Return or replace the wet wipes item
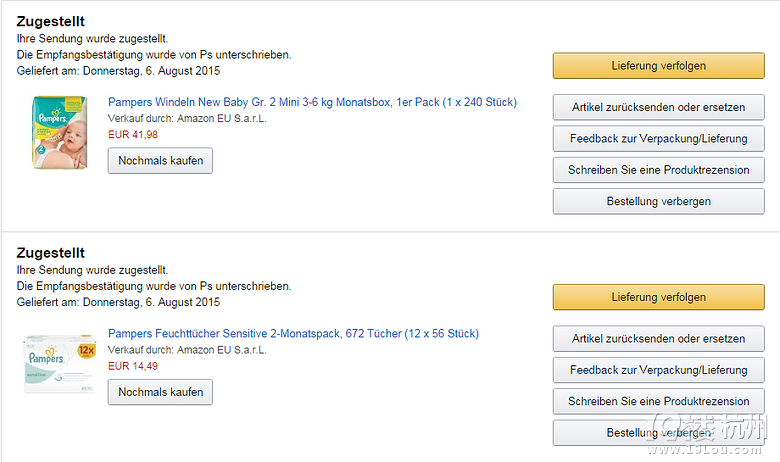This screenshot has width=780, height=462. click(659, 339)
